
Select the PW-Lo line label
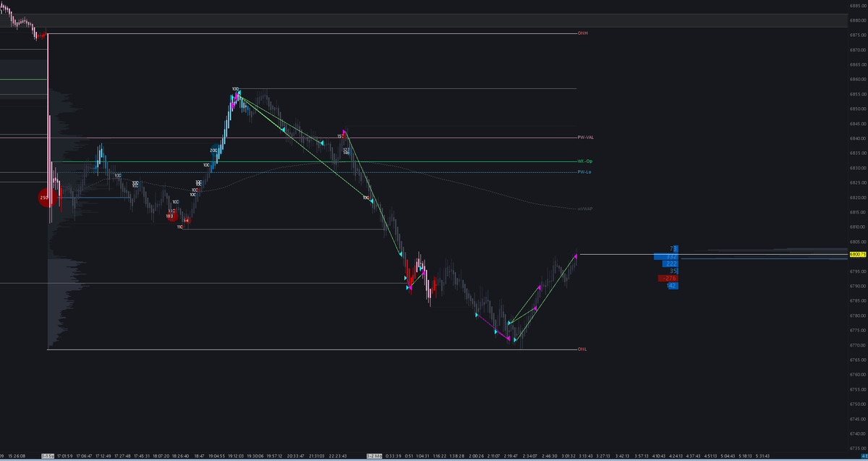click(584, 172)
